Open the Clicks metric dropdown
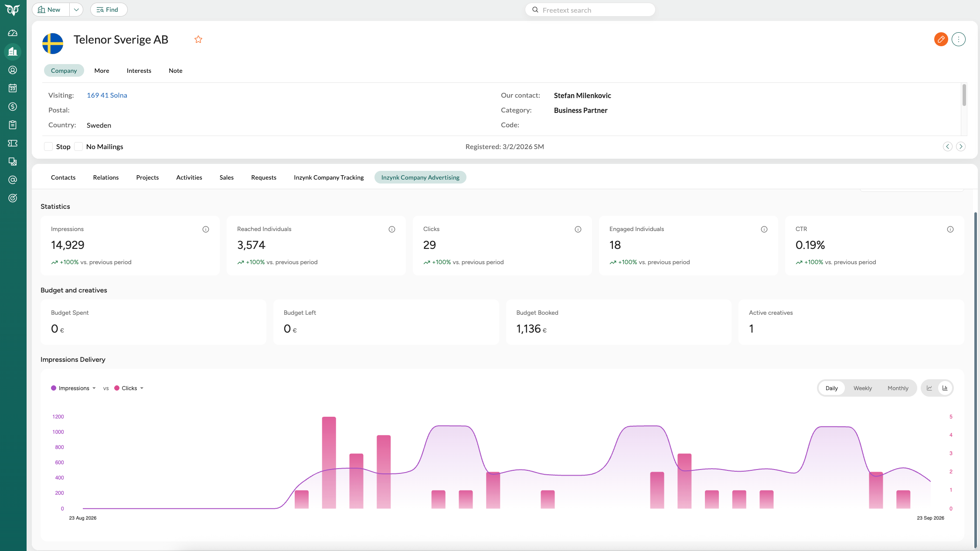The width and height of the screenshot is (980, 551). coord(129,388)
